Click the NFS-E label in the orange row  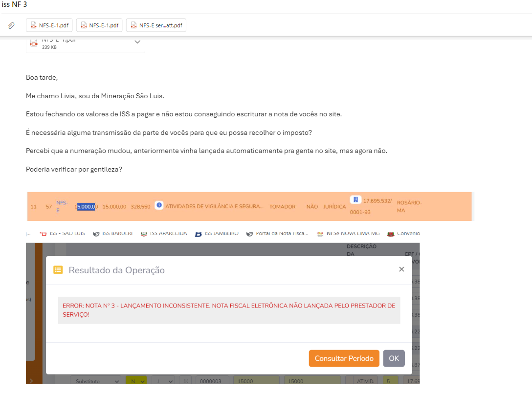click(x=62, y=206)
